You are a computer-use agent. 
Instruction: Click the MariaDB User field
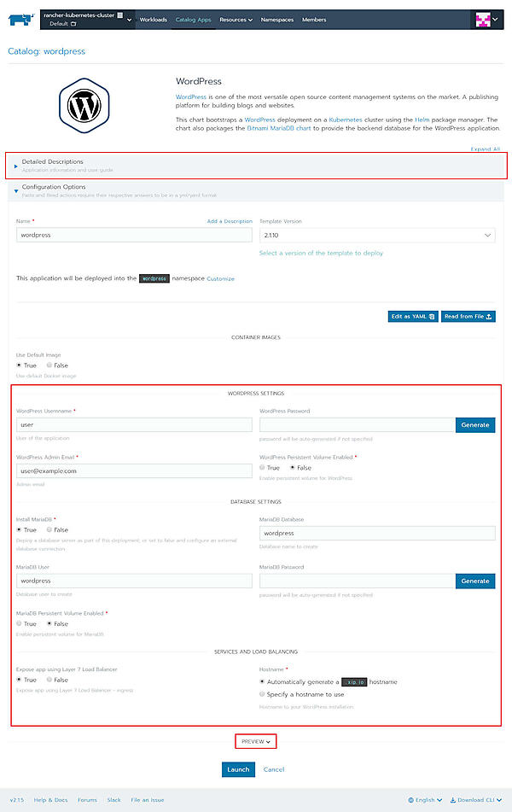(x=134, y=581)
